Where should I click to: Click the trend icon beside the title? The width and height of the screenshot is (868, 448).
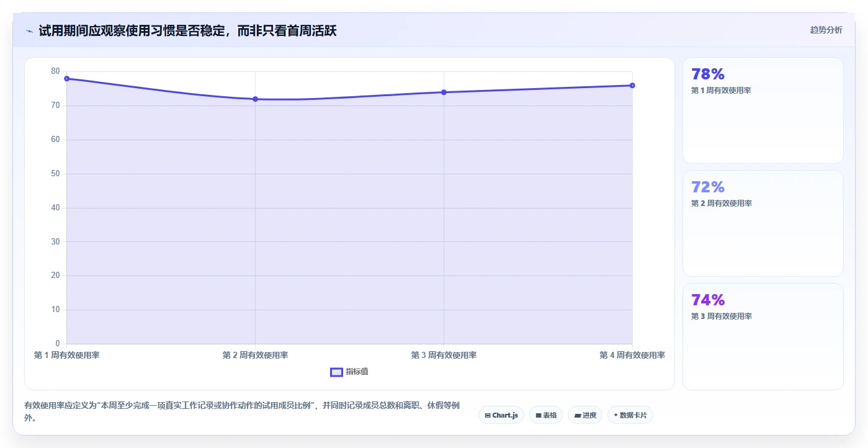tap(30, 30)
